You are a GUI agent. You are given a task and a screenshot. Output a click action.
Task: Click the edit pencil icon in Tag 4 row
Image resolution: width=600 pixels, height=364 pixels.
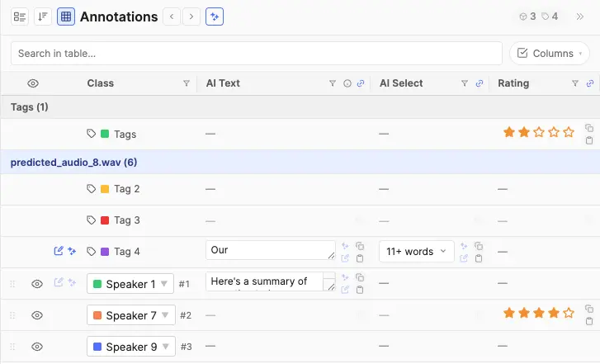59,251
